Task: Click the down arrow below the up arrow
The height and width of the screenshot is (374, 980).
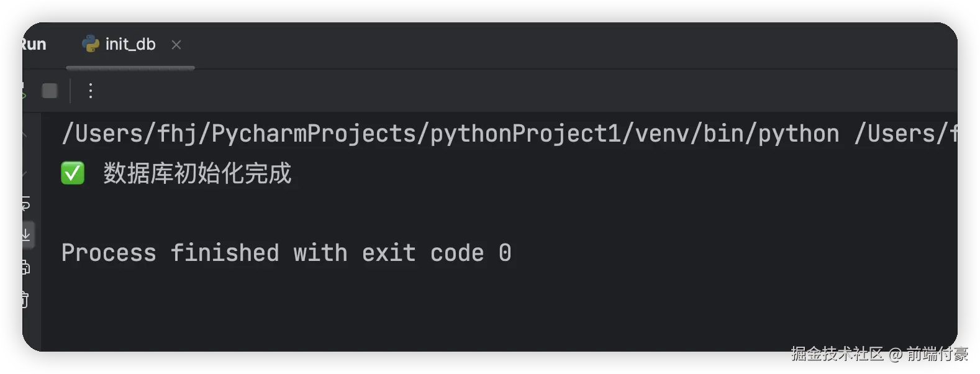Action: tap(24, 174)
